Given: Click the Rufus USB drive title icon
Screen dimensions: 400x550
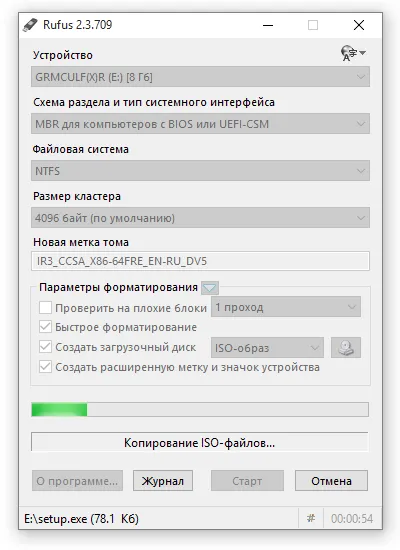Looking at the screenshot, I should (30, 25).
